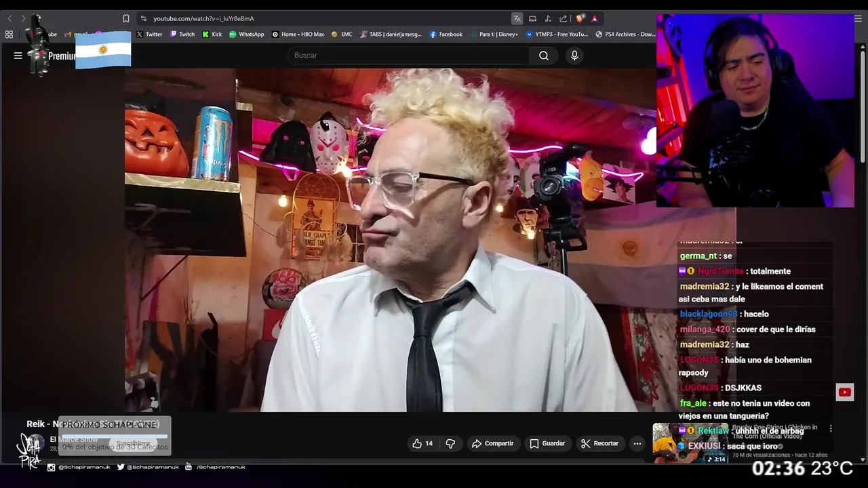Click the Compartir share button
868x488 pixels.
[x=493, y=443]
